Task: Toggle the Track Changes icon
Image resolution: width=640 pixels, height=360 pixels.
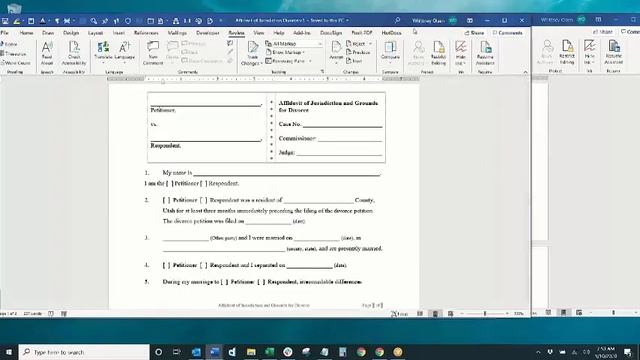Action: click(x=252, y=47)
